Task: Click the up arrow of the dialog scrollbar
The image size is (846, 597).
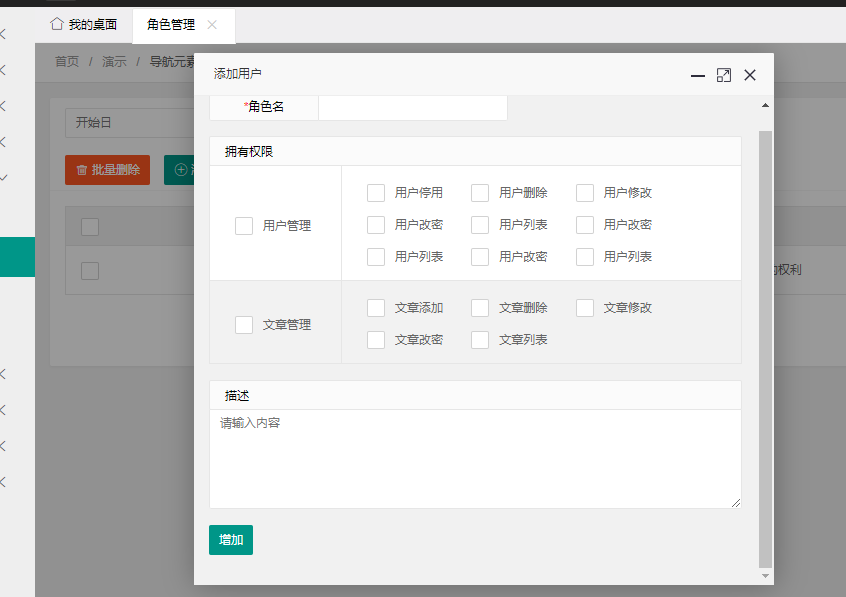Action: click(x=766, y=103)
